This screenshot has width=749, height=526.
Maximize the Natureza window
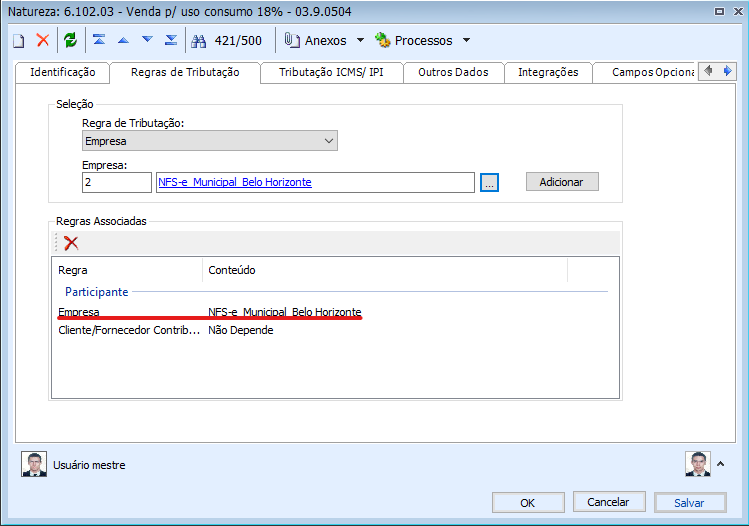point(720,11)
